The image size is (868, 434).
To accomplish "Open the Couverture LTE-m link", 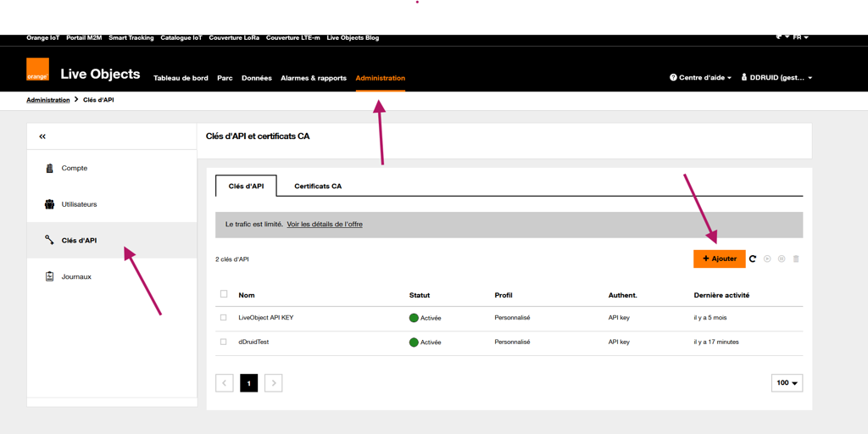I will click(292, 38).
